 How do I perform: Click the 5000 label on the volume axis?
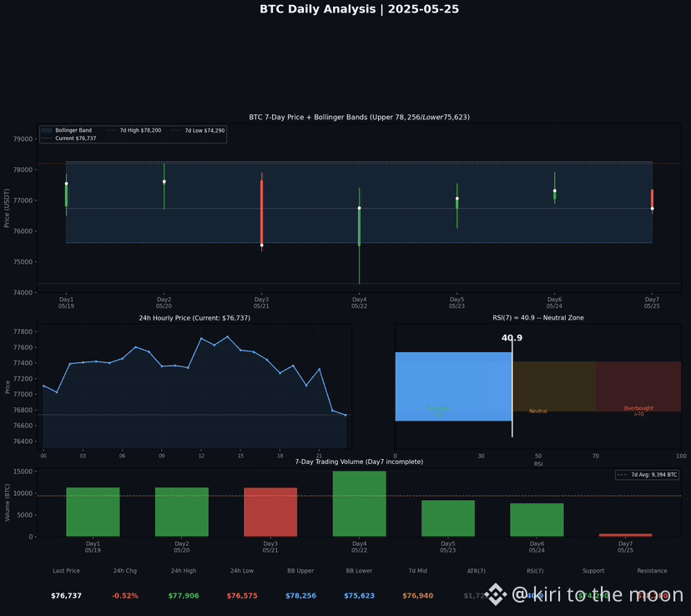26,515
